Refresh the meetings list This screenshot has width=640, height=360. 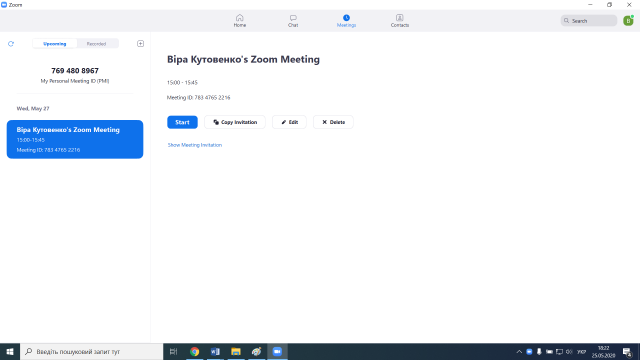11,44
